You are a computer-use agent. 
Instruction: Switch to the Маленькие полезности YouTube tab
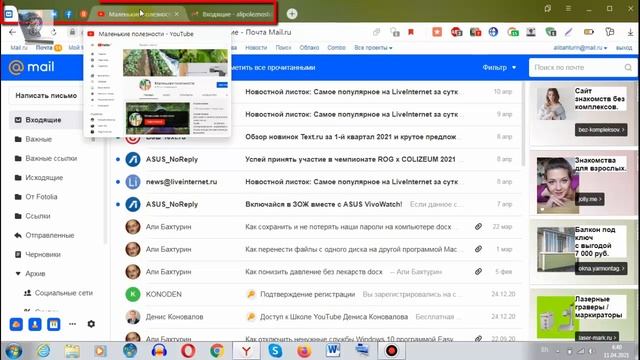[x=138, y=14]
